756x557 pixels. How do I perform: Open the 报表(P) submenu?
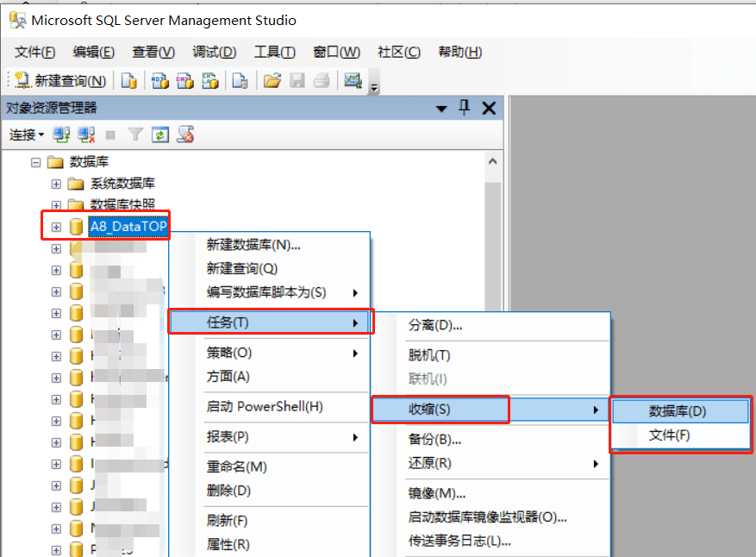point(270,437)
